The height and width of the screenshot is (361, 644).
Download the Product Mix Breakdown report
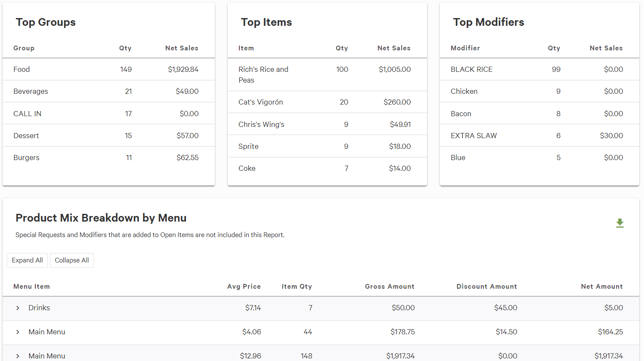620,223
